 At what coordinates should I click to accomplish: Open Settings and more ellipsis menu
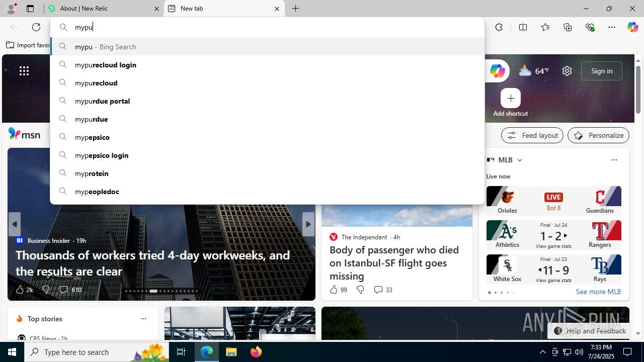(x=612, y=27)
